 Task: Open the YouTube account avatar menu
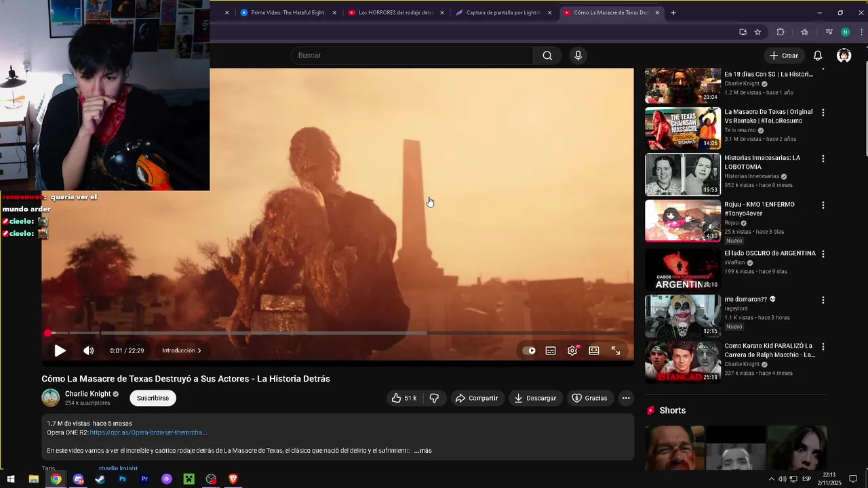pyautogui.click(x=844, y=56)
